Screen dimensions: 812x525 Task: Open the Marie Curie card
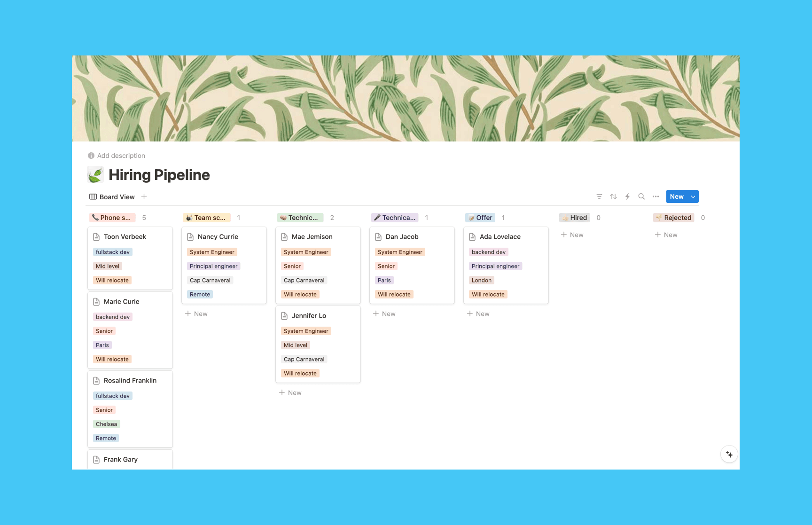coord(130,330)
